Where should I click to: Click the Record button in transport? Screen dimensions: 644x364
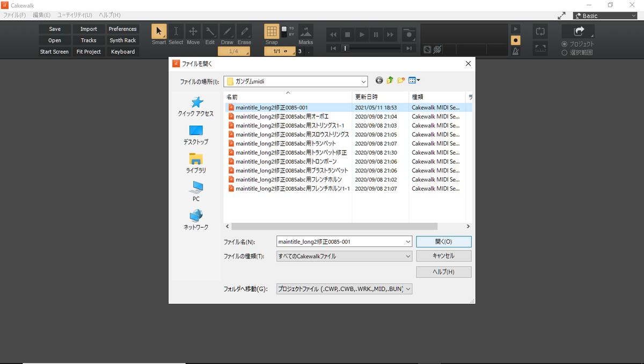(x=409, y=34)
